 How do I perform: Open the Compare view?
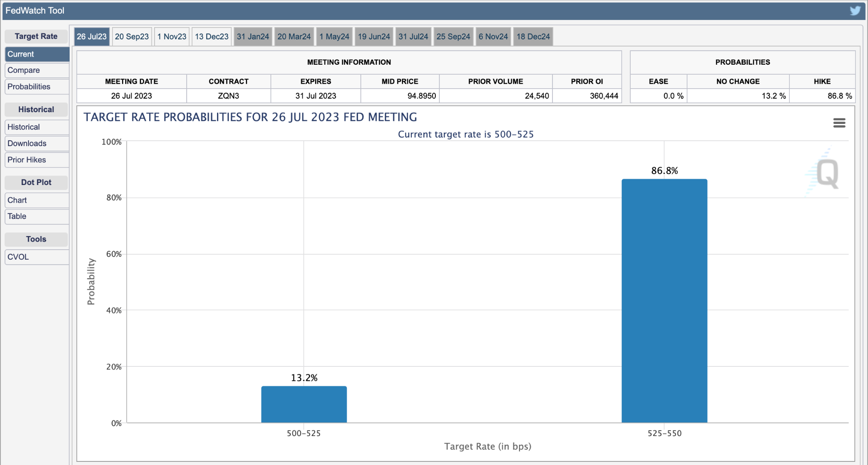point(37,71)
